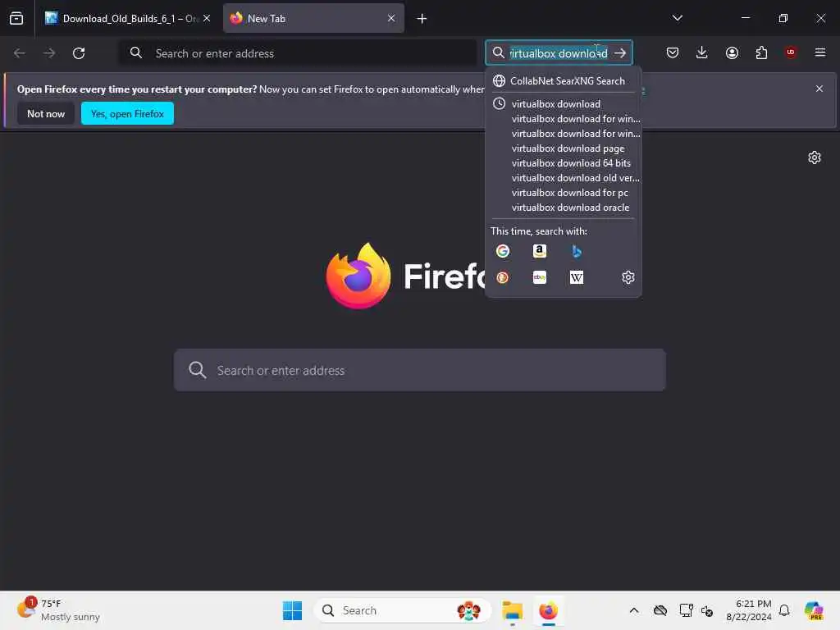Image resolution: width=840 pixels, height=630 pixels.
Task: Click the taskbar Search box
Action: 402,610
